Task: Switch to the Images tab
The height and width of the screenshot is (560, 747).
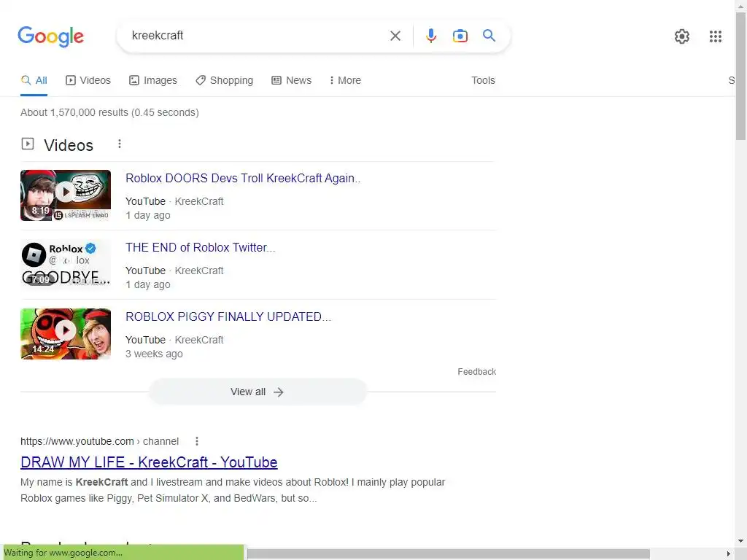Action: pos(153,80)
